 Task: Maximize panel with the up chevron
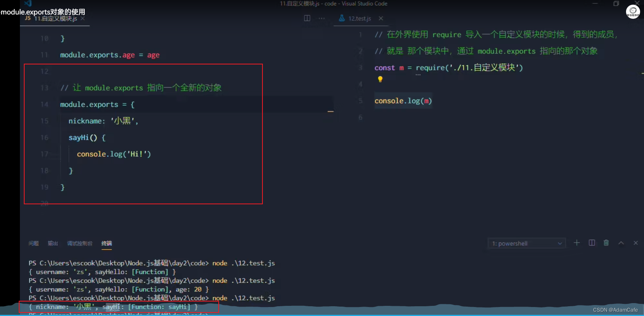tap(621, 243)
